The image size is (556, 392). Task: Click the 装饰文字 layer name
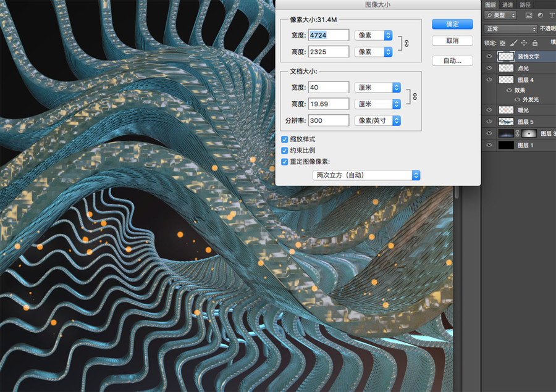coord(528,56)
